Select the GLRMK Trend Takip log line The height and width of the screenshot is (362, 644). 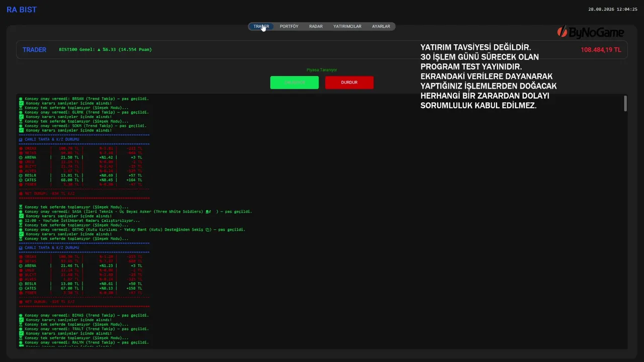tap(84, 112)
